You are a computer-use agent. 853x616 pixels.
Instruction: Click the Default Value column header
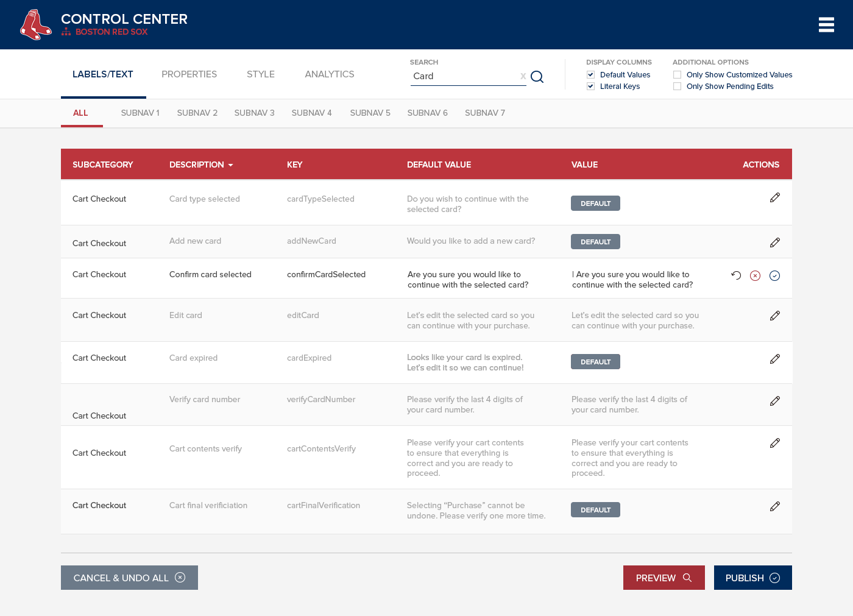click(x=439, y=165)
